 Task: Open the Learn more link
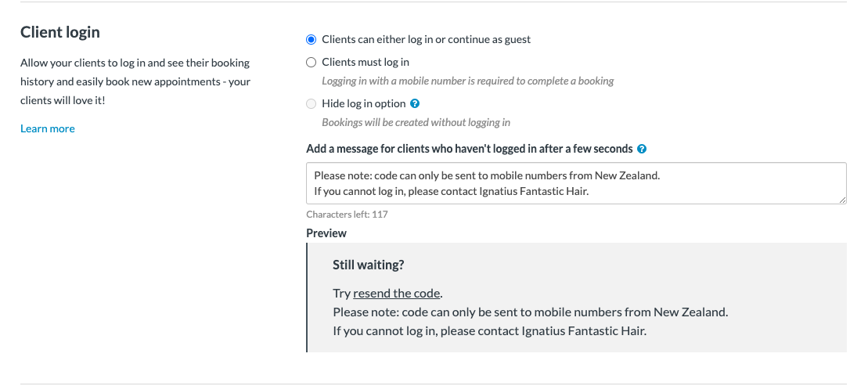(48, 128)
